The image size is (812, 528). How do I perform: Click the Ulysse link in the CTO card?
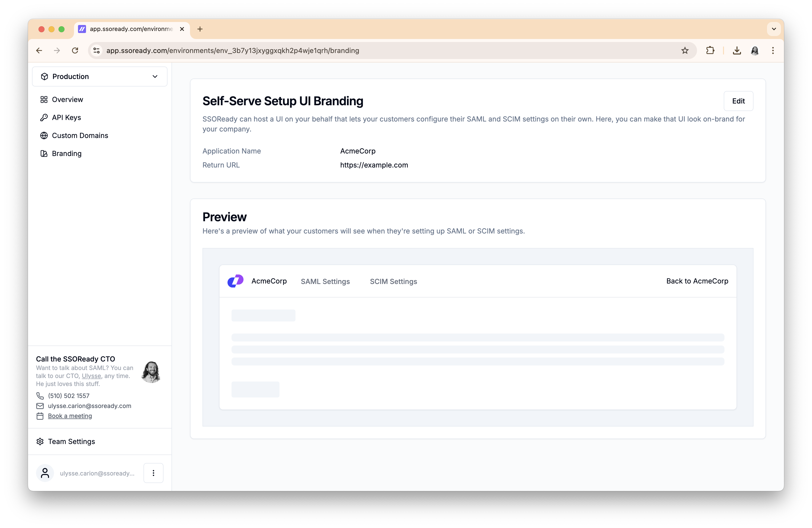(91, 376)
